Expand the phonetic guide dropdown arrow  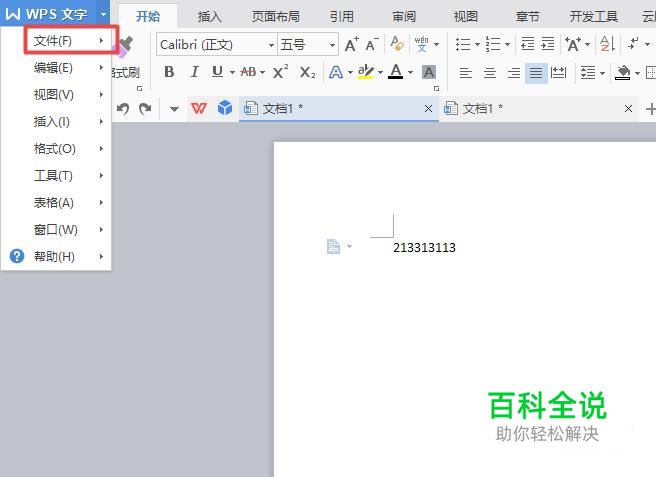pyautogui.click(x=436, y=44)
